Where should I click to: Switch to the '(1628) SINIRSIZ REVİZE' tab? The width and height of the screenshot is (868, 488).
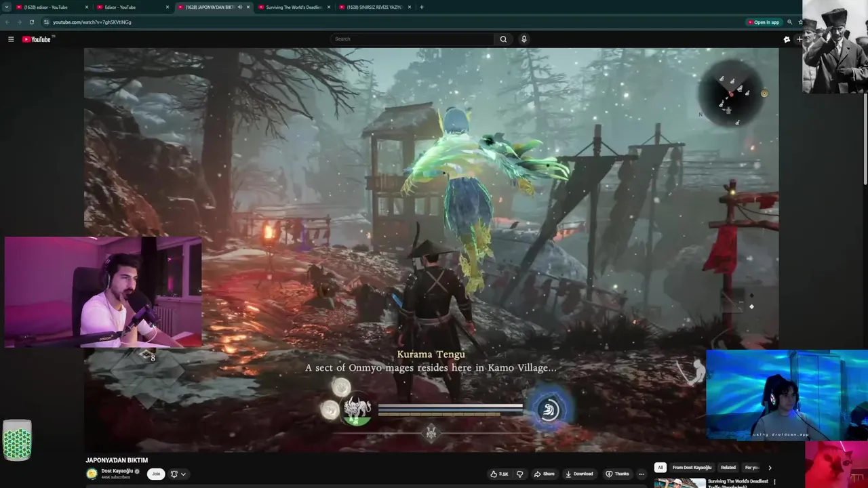(374, 7)
